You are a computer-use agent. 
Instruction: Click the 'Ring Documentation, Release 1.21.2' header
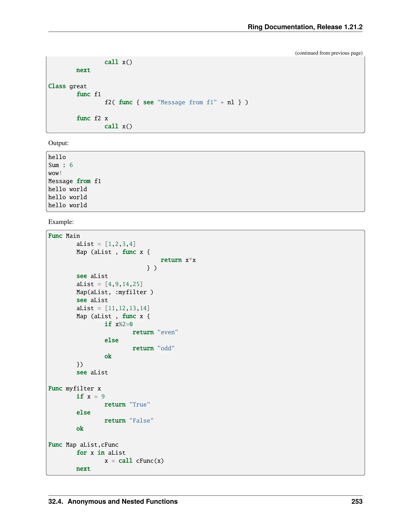click(x=305, y=27)
